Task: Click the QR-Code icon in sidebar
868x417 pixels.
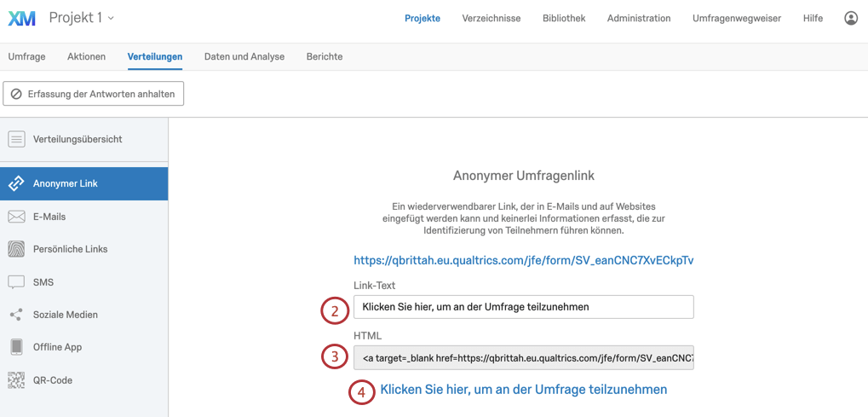Action: (16, 380)
